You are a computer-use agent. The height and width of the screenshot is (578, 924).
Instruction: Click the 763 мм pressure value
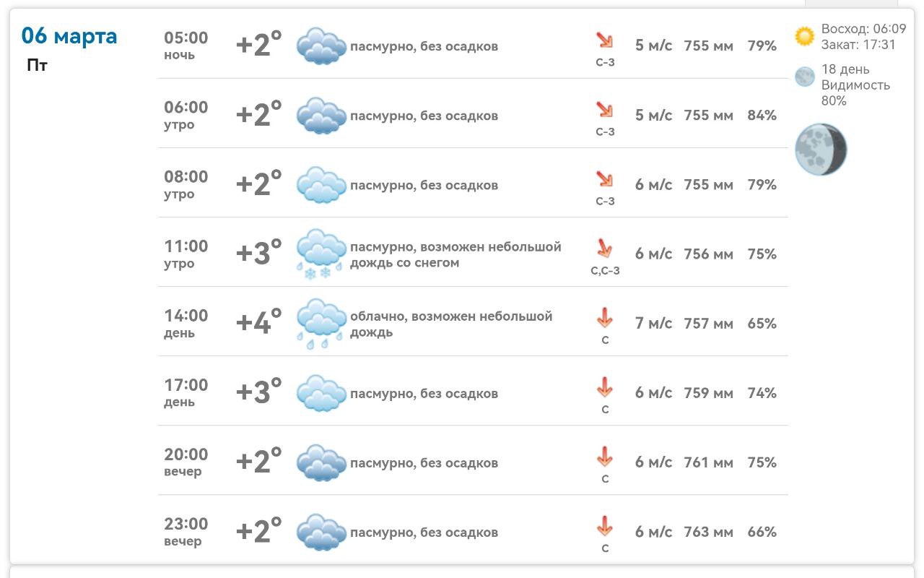point(708,532)
